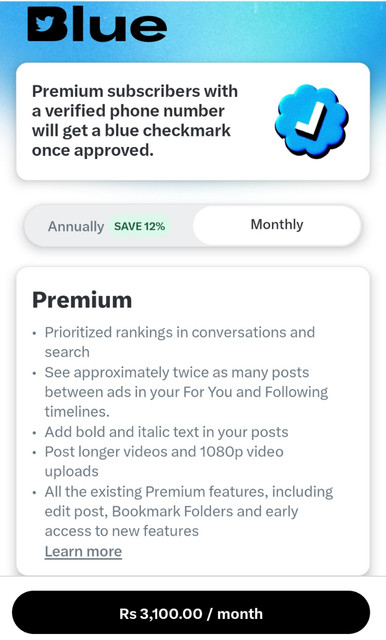Click the bullet before Add bold and italic
Viewport: 386px width, 640px height.
(x=35, y=433)
